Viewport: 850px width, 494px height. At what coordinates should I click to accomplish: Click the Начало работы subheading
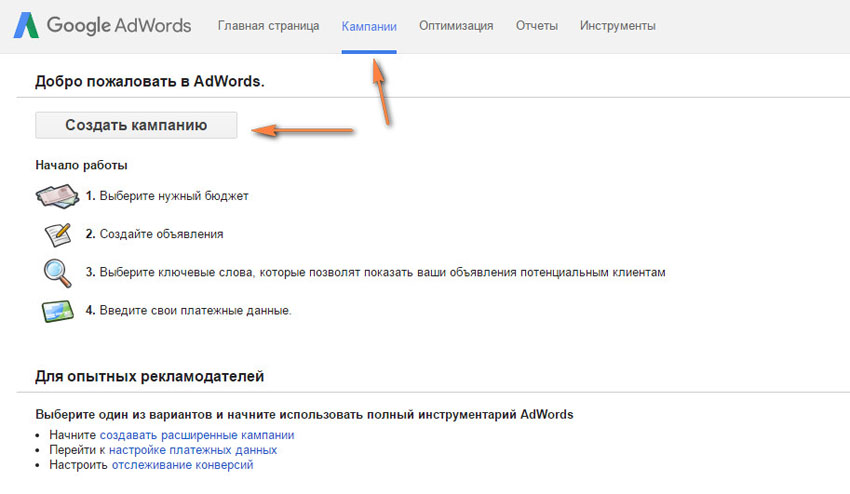(81, 165)
